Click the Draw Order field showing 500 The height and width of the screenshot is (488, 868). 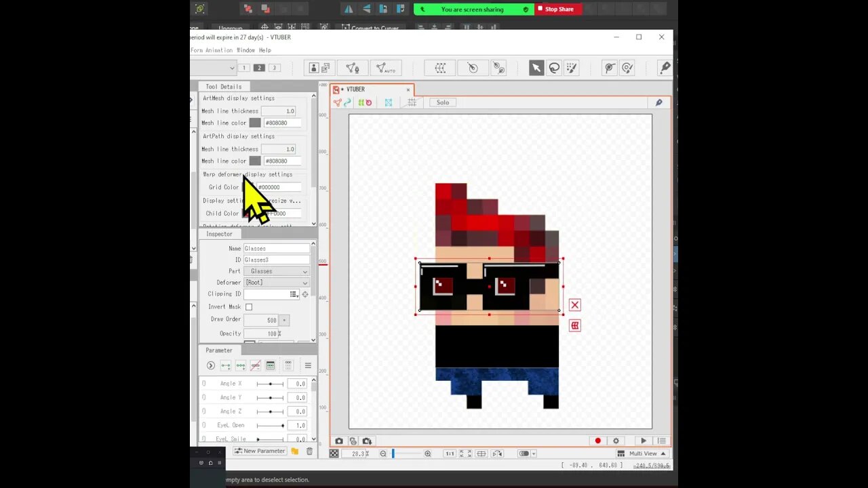pos(261,320)
